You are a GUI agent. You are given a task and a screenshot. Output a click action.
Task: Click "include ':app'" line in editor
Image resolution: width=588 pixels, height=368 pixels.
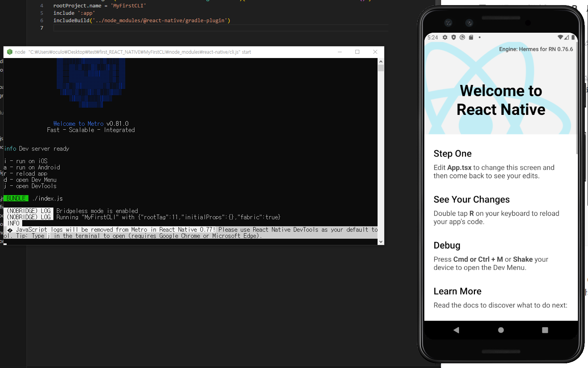(74, 13)
